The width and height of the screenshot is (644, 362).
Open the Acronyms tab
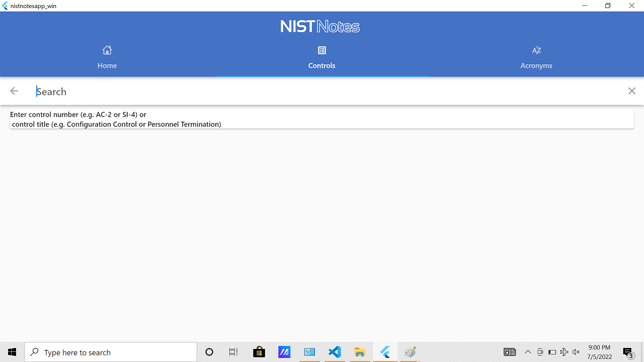[x=536, y=57]
